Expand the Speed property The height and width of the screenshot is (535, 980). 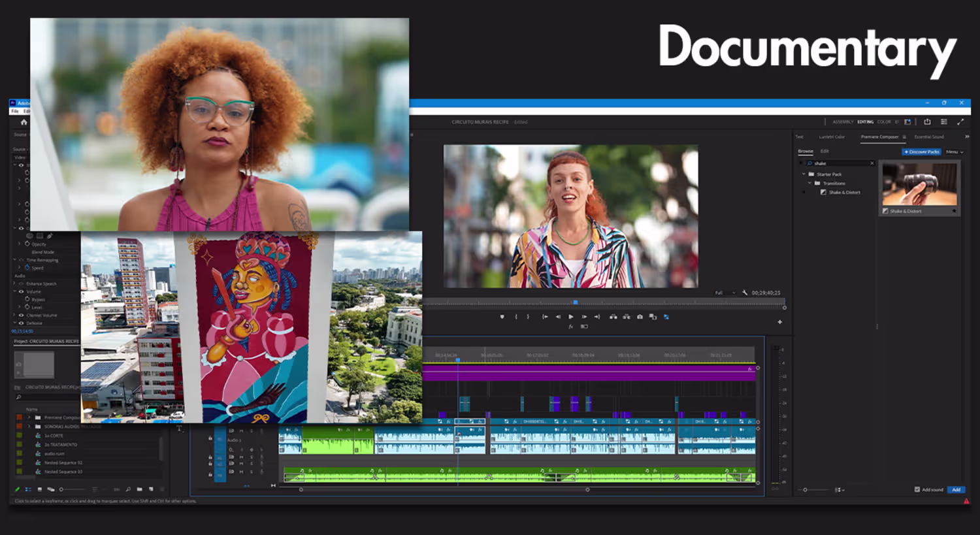click(20, 267)
